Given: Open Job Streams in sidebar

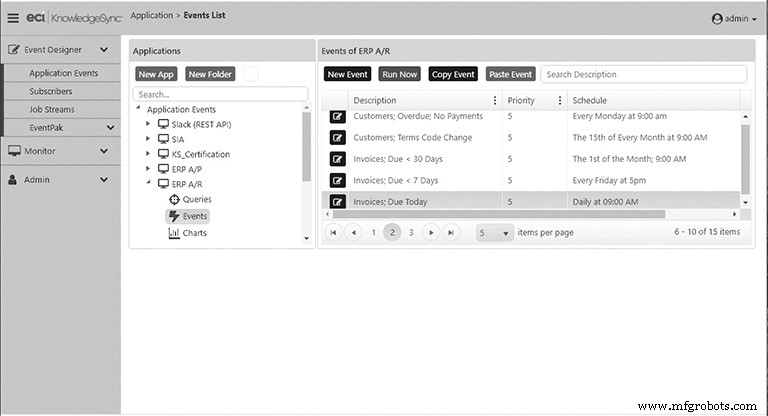Looking at the screenshot, I should click(x=52, y=109).
